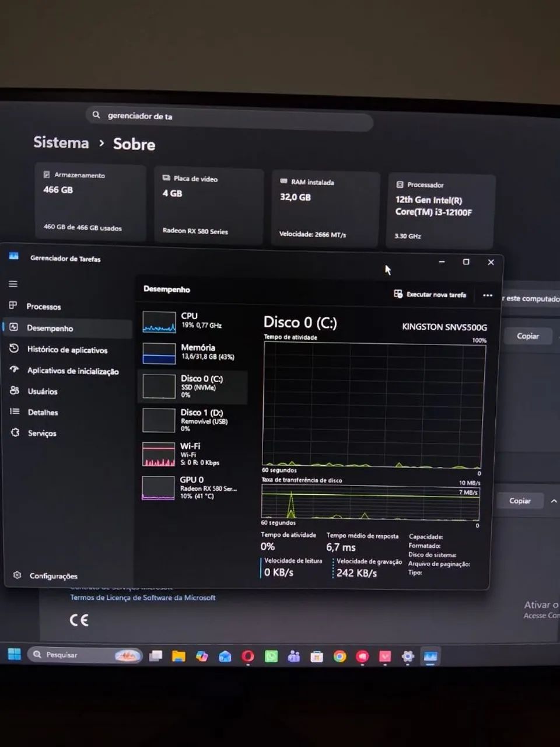The width and height of the screenshot is (560, 747).
Task: Click the Pesquisar taskbar search box
Action: click(85, 655)
